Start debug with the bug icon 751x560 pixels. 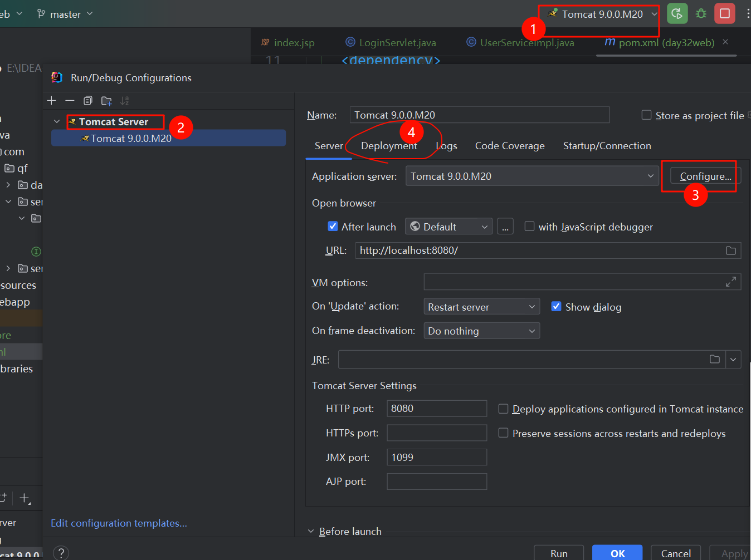click(x=701, y=13)
